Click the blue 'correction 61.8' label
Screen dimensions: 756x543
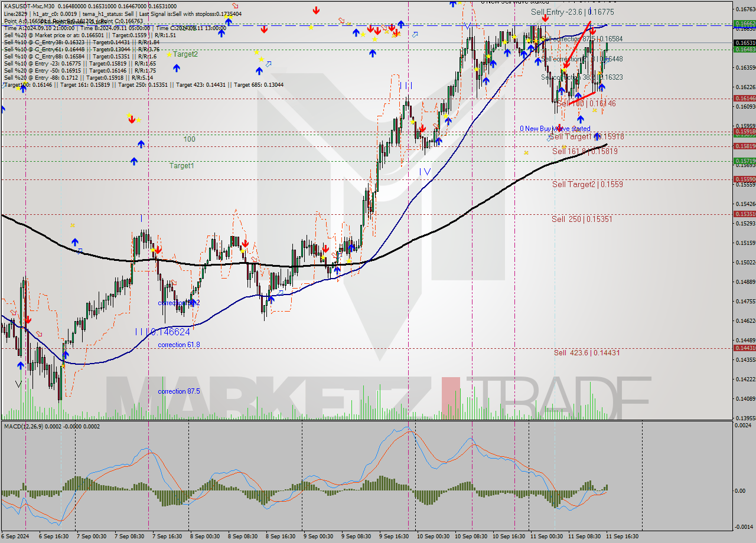(x=179, y=345)
